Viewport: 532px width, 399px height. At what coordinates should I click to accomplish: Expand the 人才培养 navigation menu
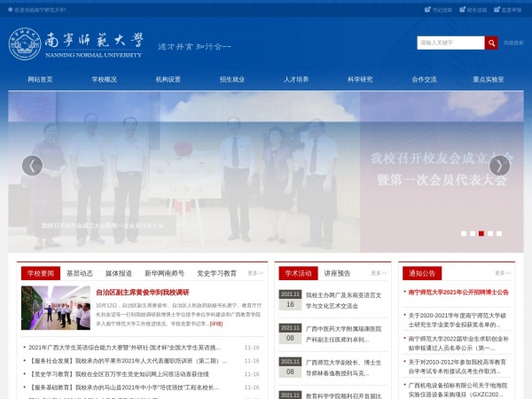click(296, 79)
